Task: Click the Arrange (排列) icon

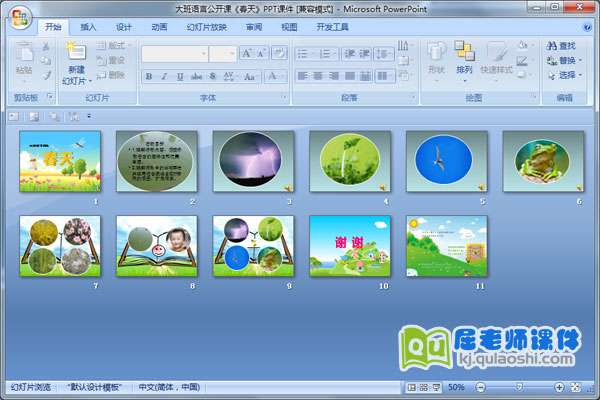Action: pos(464,51)
